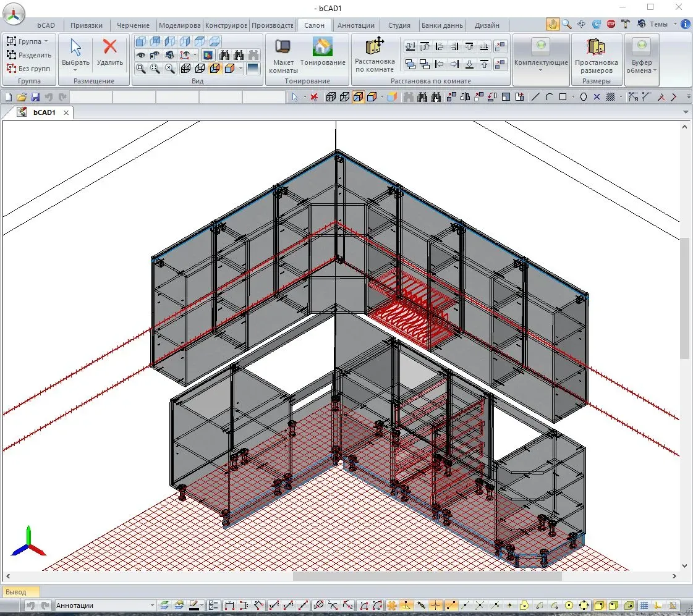The height and width of the screenshot is (616, 693).
Task: Click the Без групп button
Action: [28, 69]
